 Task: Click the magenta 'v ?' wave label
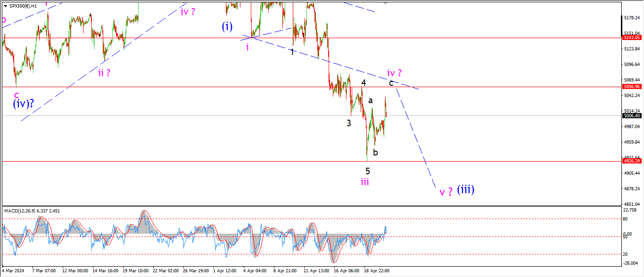(x=446, y=192)
